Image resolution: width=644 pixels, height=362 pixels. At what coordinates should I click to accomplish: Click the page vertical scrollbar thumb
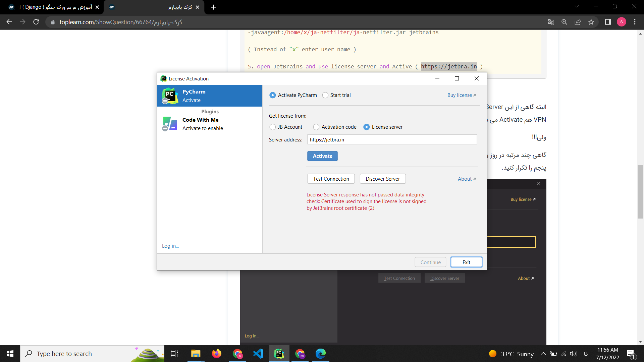640,191
